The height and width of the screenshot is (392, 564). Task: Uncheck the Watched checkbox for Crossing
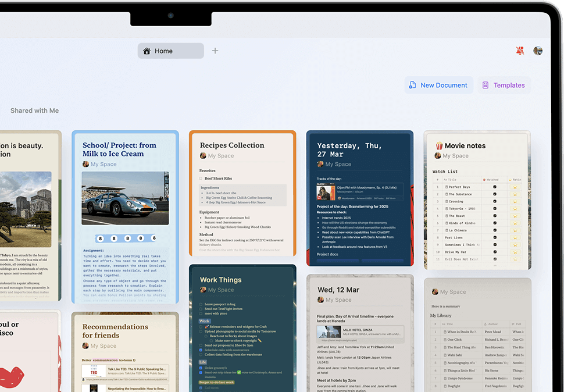pos(494,201)
